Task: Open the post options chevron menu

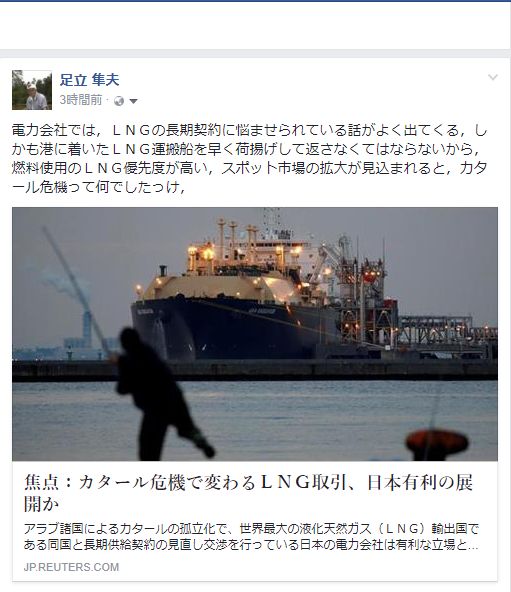Action: 492,78
